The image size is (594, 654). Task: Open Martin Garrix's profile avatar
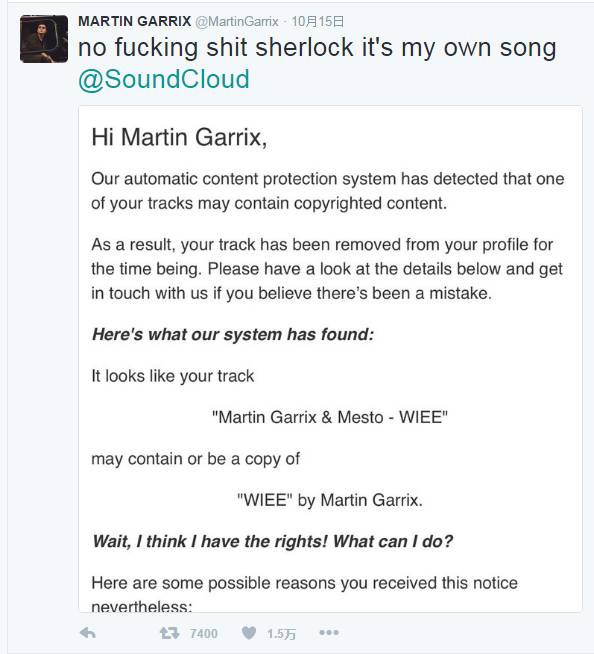pyautogui.click(x=44, y=39)
